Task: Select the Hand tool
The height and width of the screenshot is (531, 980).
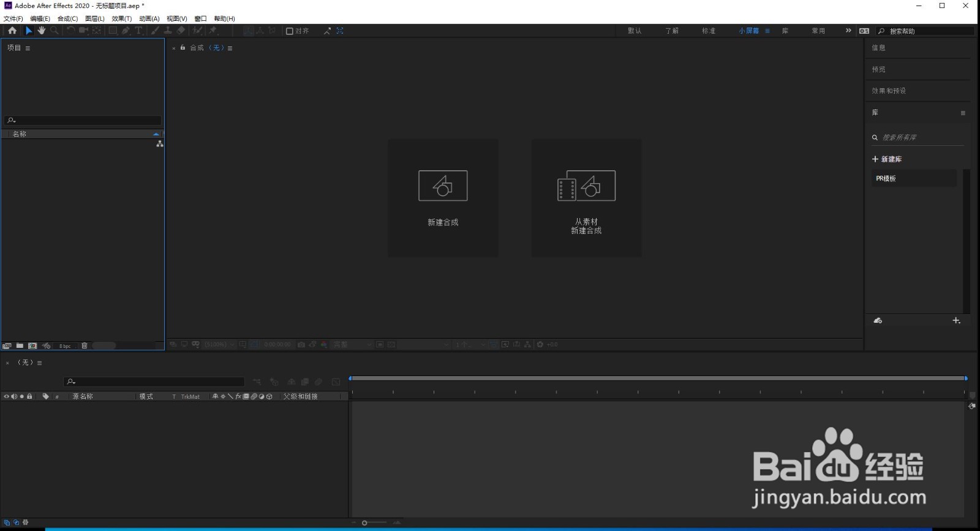Action: coord(42,30)
